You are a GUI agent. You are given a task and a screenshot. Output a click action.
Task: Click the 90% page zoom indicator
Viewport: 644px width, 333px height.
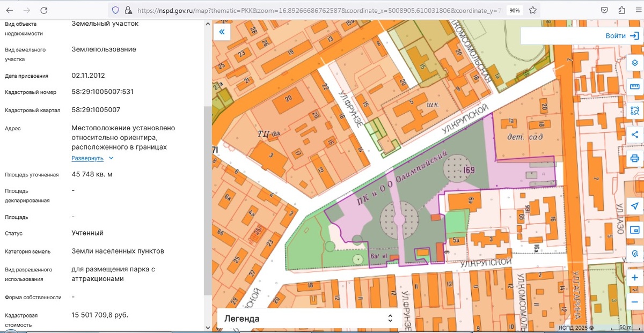click(514, 10)
